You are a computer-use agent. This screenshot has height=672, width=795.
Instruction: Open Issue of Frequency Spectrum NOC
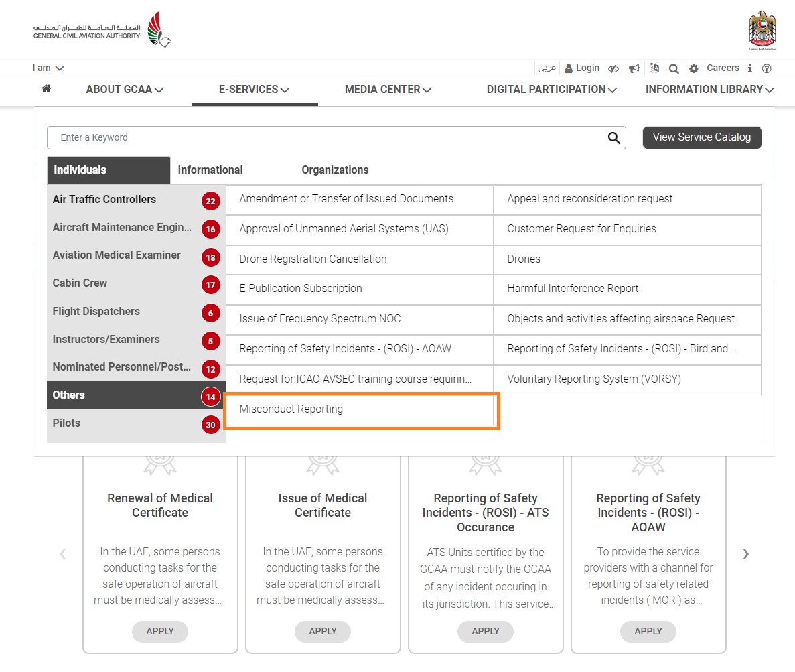coord(360,319)
